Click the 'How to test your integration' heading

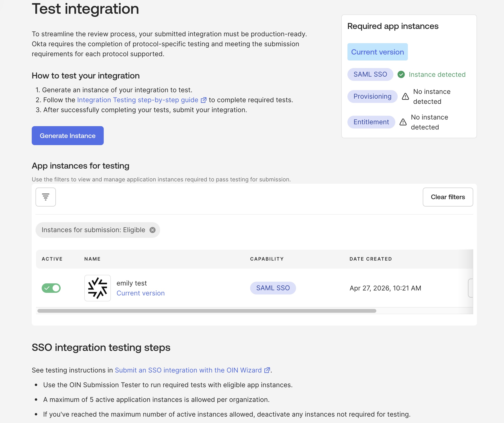[86, 76]
